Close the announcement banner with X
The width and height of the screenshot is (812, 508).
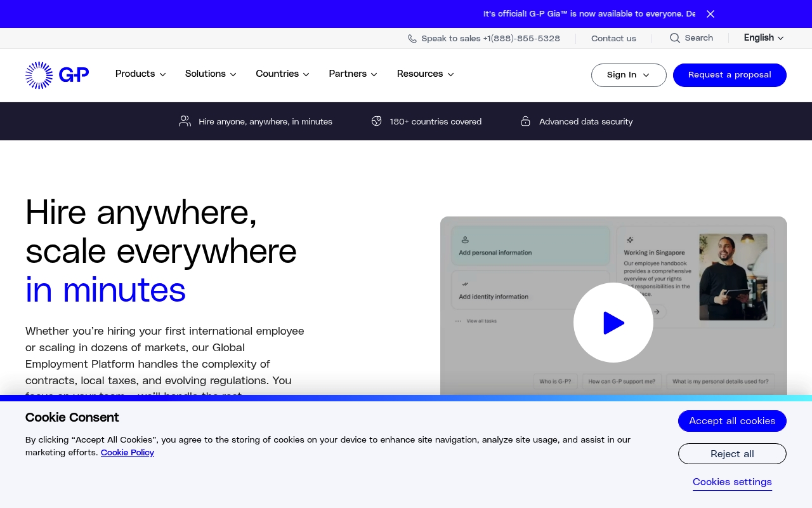point(710,14)
